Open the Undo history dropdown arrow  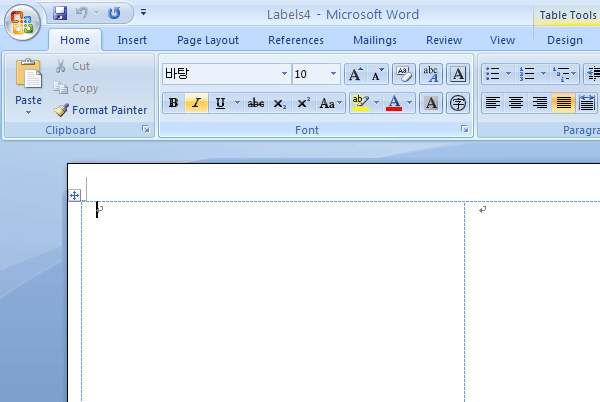(96, 13)
